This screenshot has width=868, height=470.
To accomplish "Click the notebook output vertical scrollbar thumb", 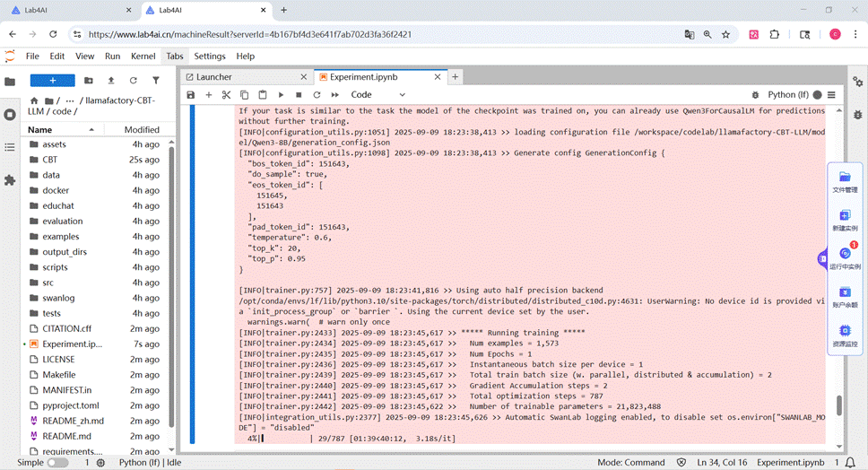I will point(839,405).
